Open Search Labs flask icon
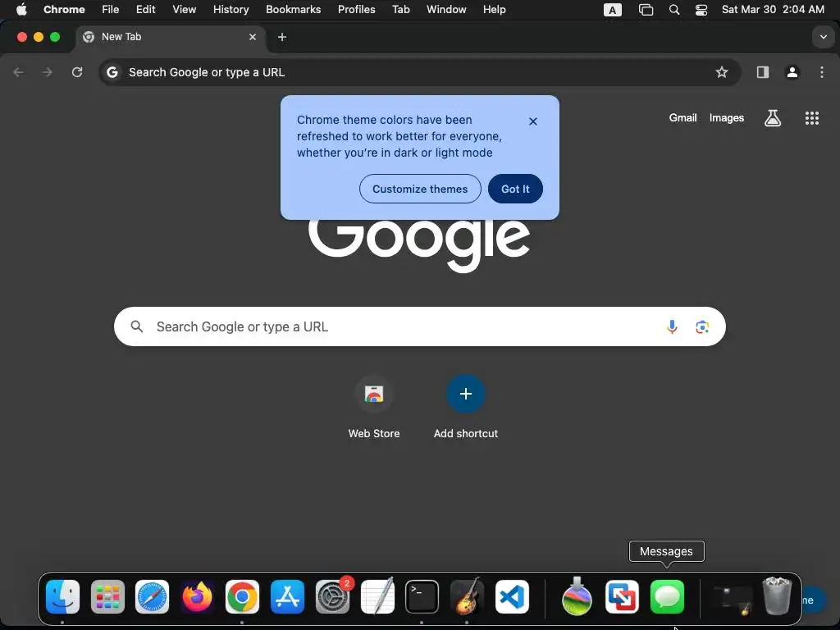 [x=772, y=118]
